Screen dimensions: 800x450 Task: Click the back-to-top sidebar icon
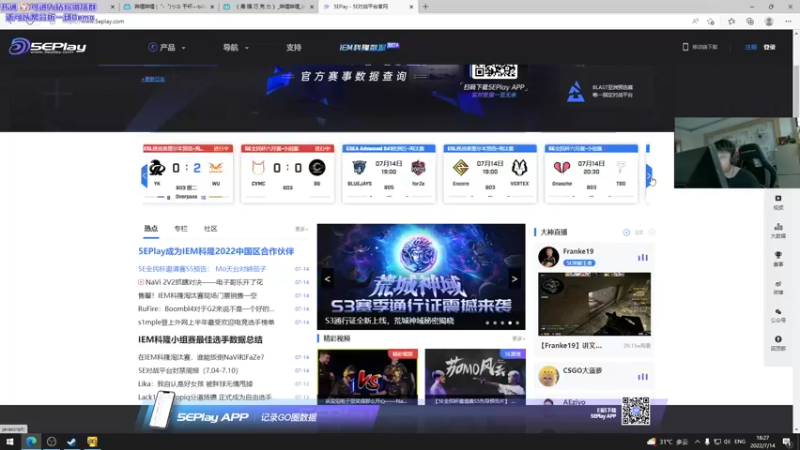tap(778, 343)
